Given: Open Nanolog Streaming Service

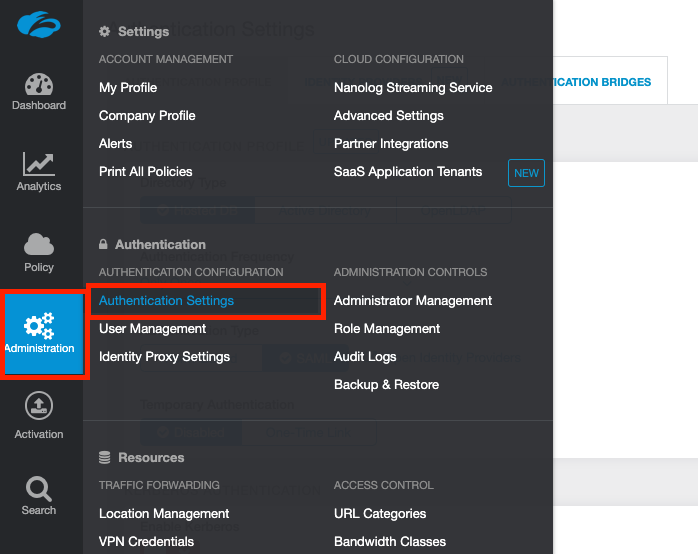Looking at the screenshot, I should click(413, 87).
